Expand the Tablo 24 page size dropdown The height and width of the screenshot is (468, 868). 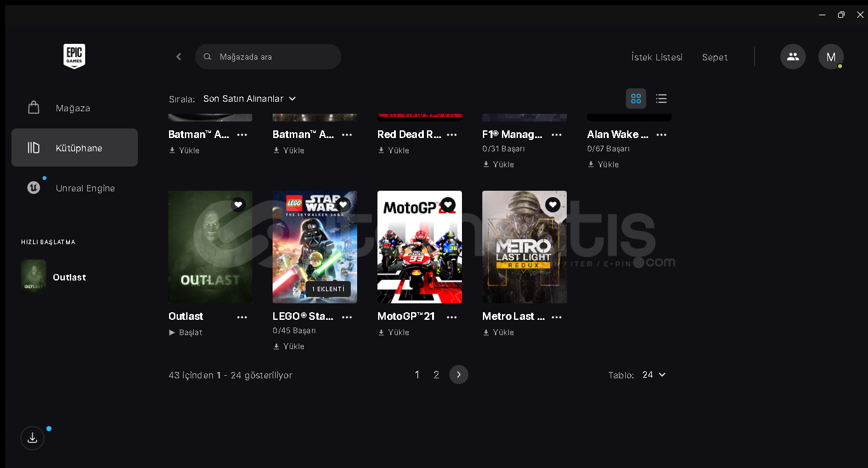coord(654,375)
